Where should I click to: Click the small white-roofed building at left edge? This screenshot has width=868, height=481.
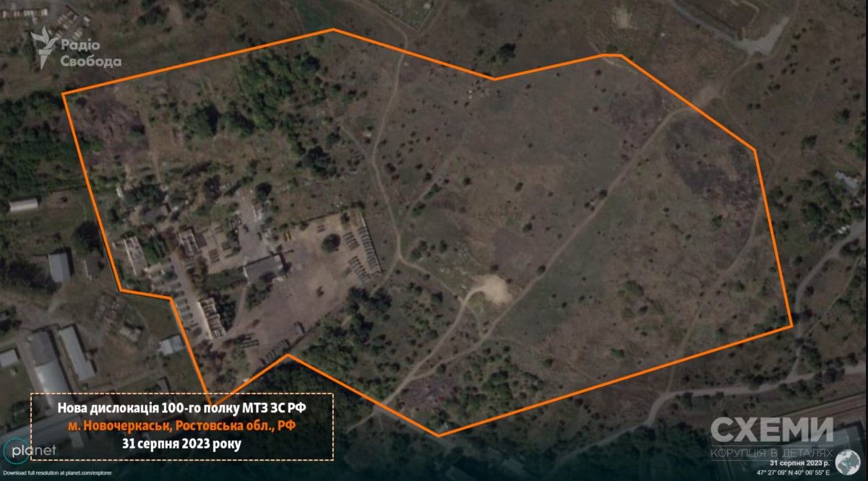[23, 205]
